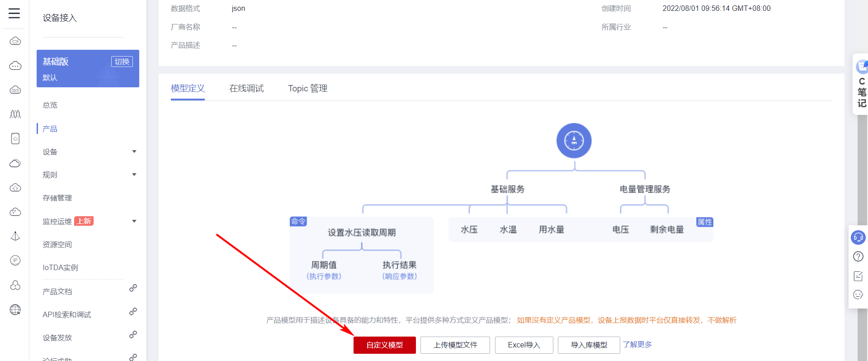The image size is (868, 361).
Task: Click the red 自定义模型 button
Action: pyautogui.click(x=385, y=345)
